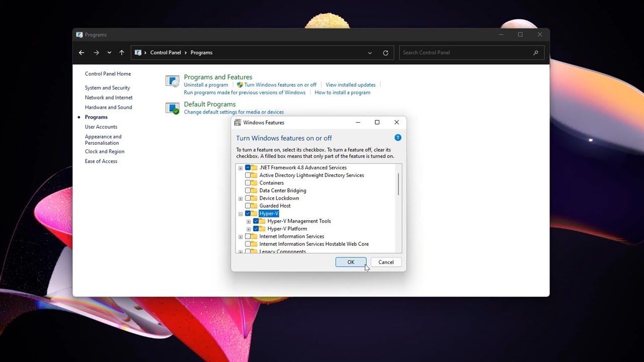Enable the Containers checkbox
The image size is (644, 362).
pos(248,183)
